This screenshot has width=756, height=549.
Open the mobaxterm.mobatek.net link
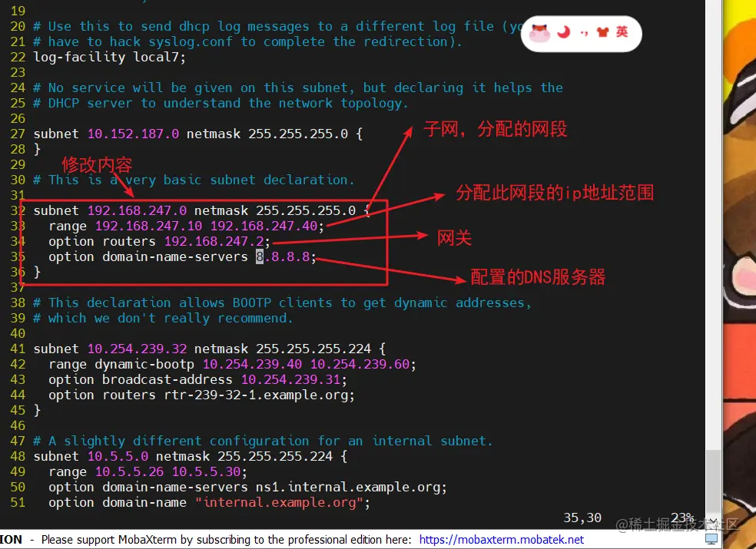click(502, 539)
